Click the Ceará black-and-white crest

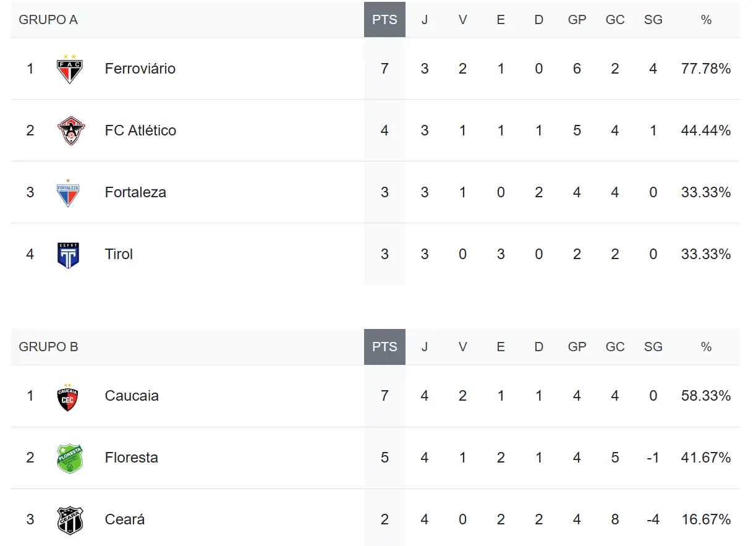click(69, 520)
